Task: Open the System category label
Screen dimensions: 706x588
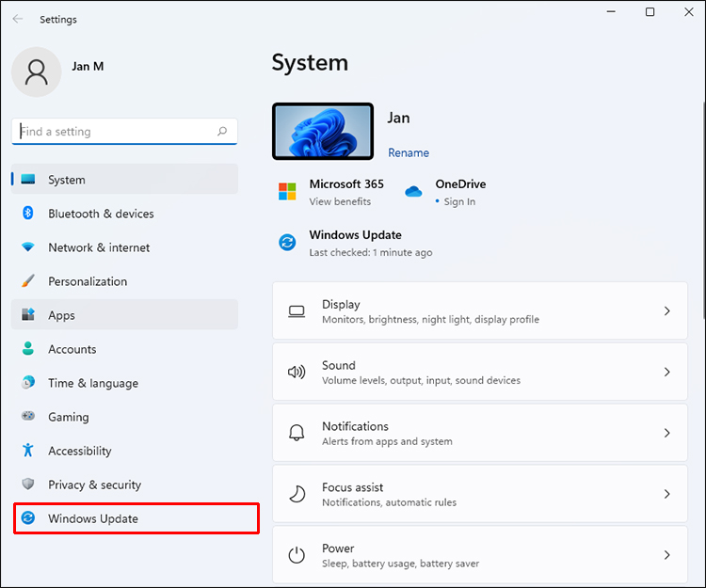Action: click(x=67, y=180)
